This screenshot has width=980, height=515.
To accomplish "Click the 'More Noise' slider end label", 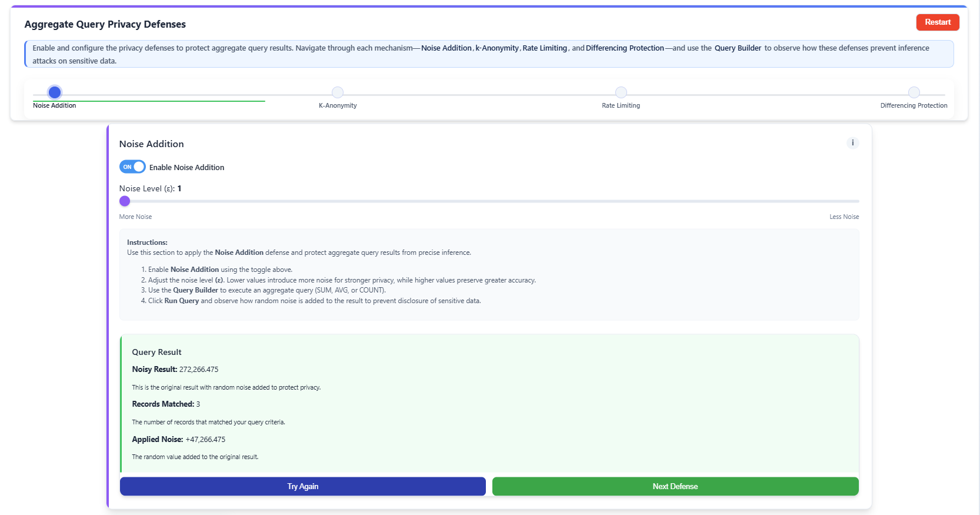I will [x=135, y=217].
